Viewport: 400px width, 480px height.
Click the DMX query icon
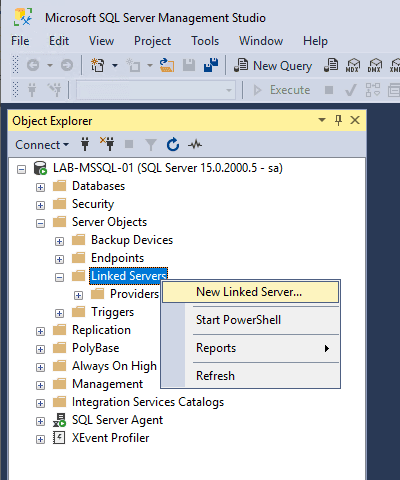(x=375, y=65)
